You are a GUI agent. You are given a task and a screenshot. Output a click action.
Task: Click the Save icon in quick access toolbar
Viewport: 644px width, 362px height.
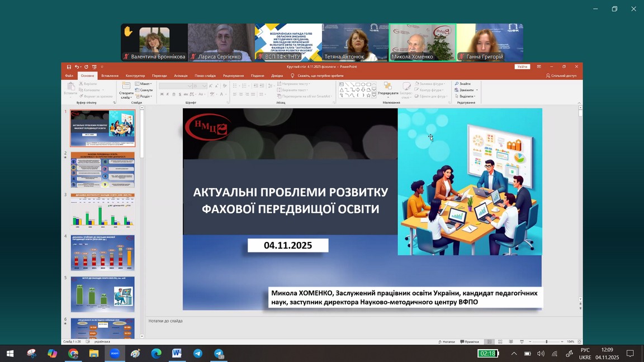tap(69, 66)
